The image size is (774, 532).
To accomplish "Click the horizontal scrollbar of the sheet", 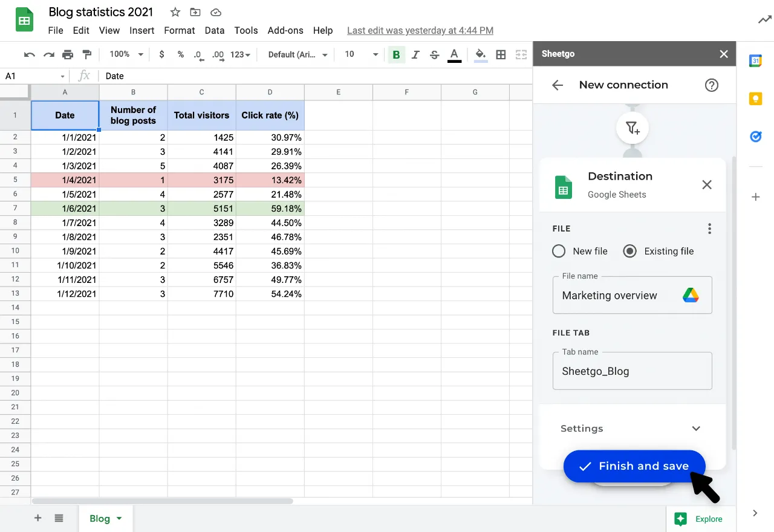I will (x=163, y=501).
